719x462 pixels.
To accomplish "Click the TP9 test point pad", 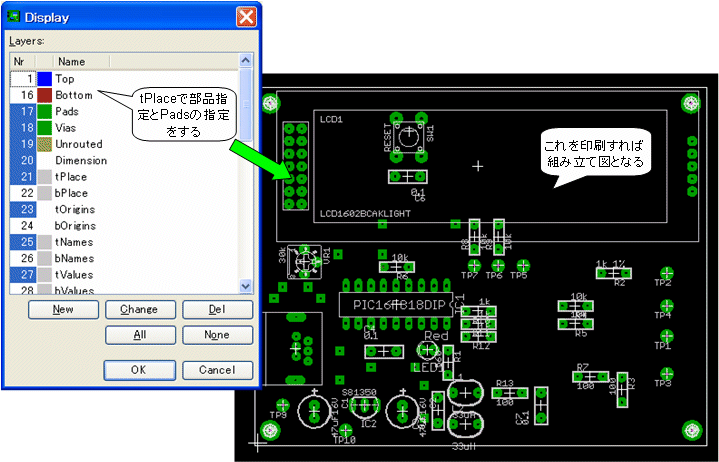I will tap(282, 405).
